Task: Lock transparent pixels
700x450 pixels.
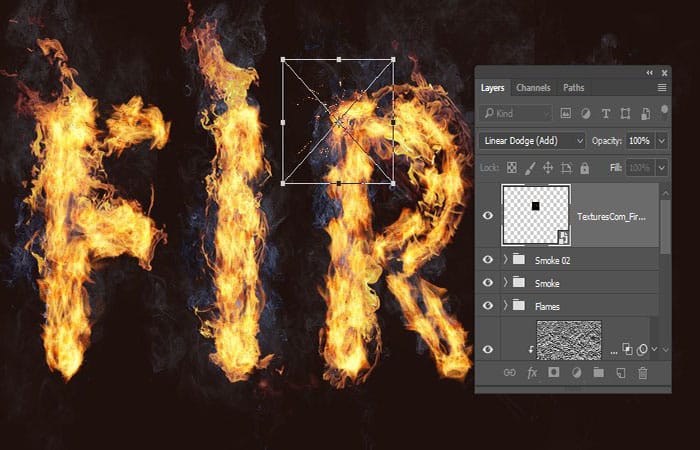Action: (512, 168)
